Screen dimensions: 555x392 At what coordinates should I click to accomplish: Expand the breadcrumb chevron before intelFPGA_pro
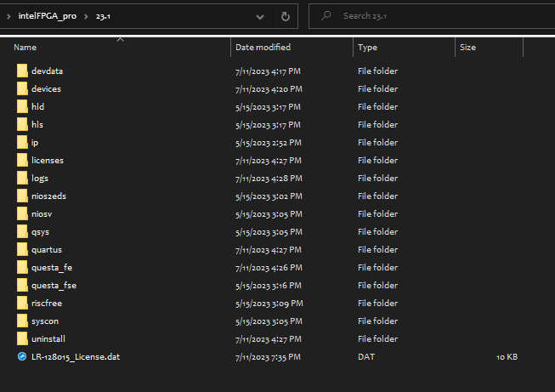point(8,16)
